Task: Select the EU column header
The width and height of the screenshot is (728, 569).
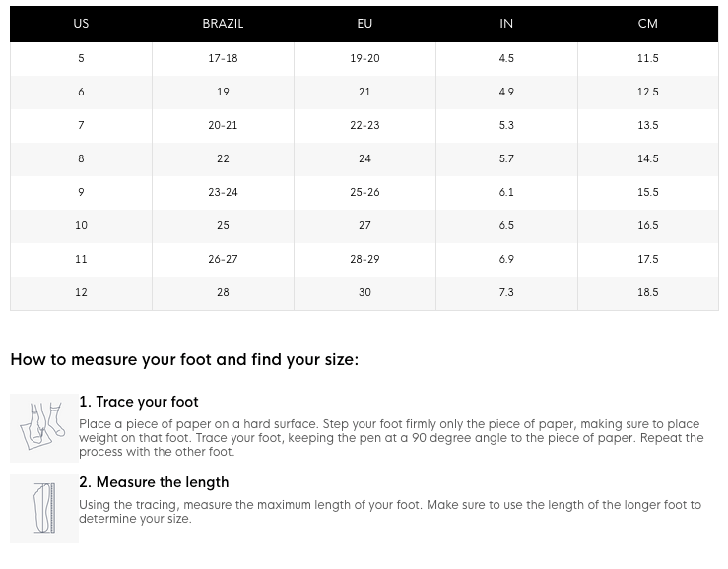Action: point(364,24)
